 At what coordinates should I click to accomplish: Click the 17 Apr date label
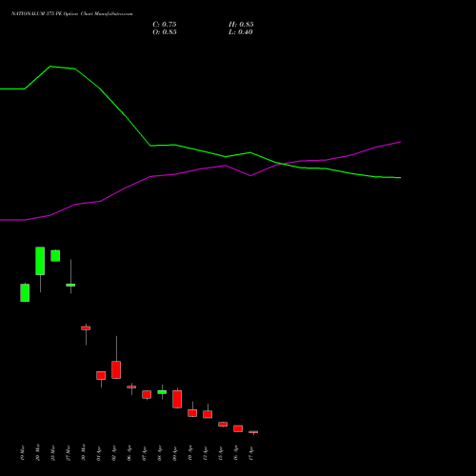tap(250, 453)
